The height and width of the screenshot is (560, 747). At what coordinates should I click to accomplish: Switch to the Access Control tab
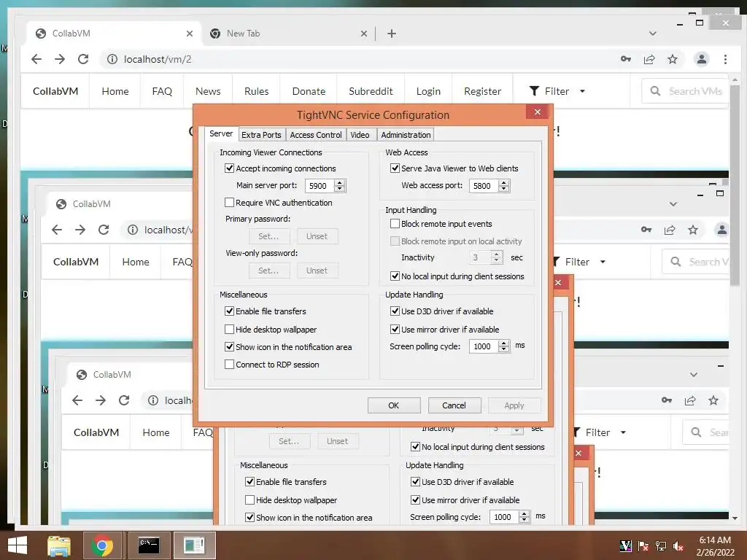tap(316, 135)
